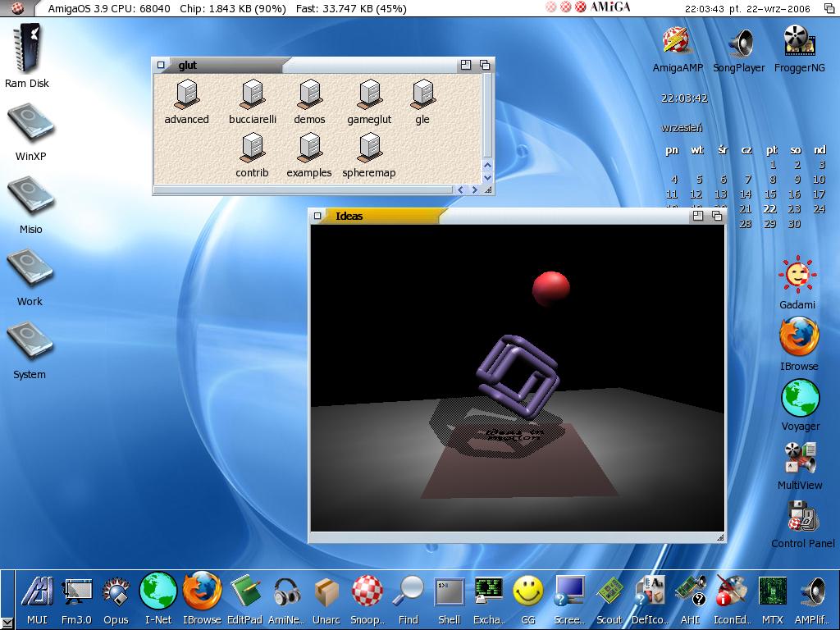Select the WinXP drive icon
The width and height of the screenshot is (840, 630).
[30, 123]
